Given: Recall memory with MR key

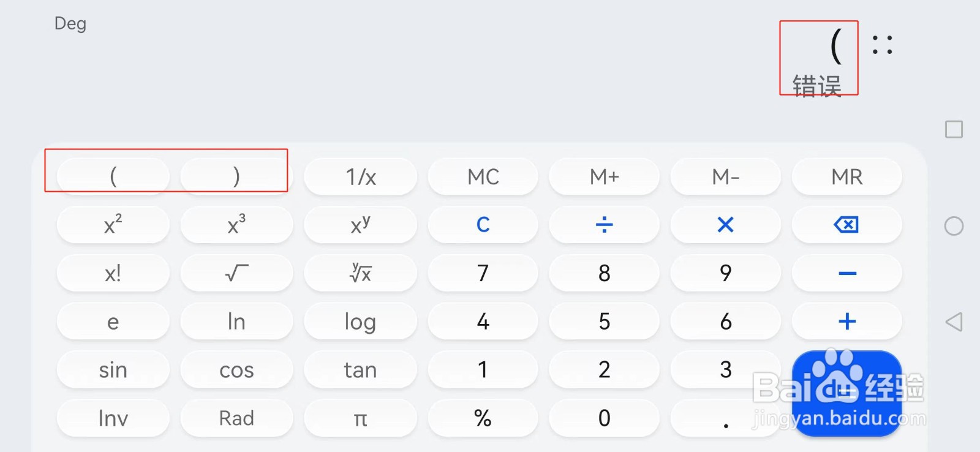Looking at the screenshot, I should (846, 176).
